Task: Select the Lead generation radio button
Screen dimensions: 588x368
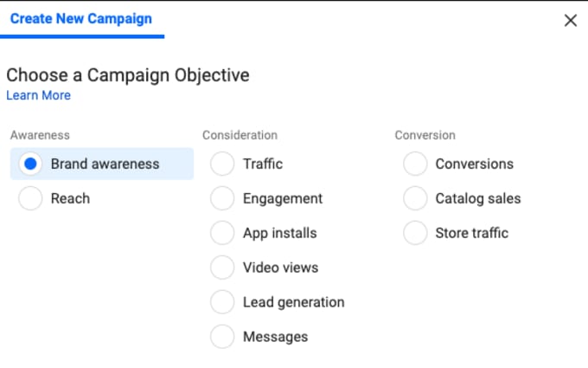Action: 222,302
